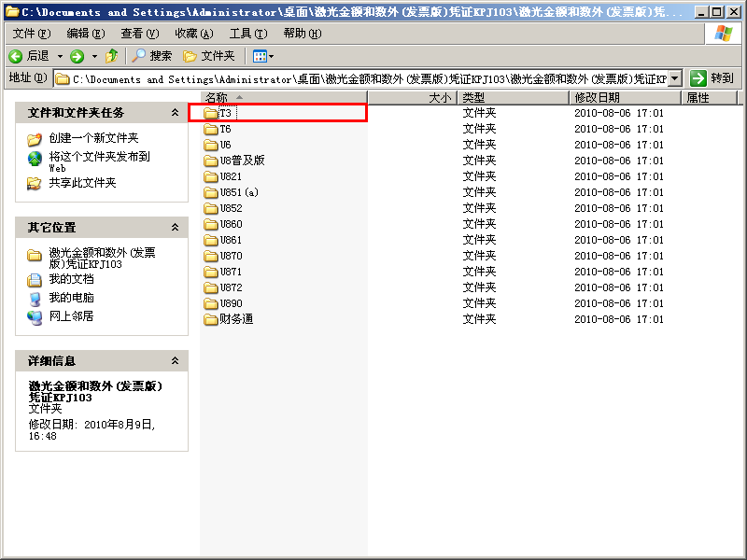This screenshot has width=747, height=560.
Task: Open the 工具(T) menu
Action: point(248,34)
